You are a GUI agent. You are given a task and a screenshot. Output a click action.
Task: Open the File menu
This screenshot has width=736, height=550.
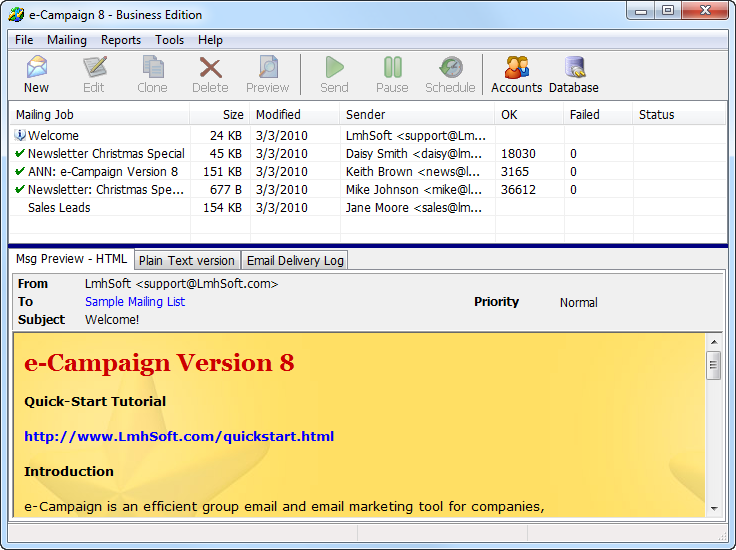tap(24, 40)
